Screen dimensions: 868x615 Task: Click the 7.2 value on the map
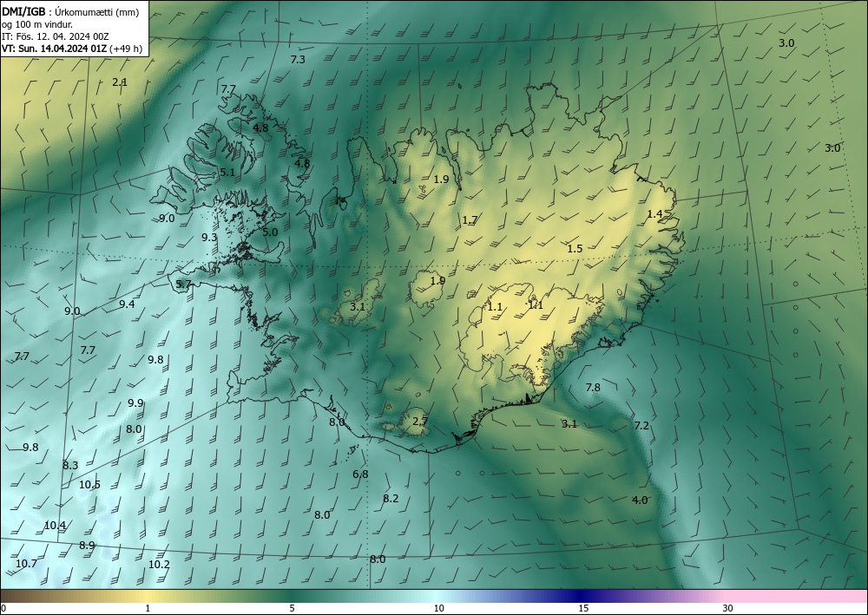[641, 426]
